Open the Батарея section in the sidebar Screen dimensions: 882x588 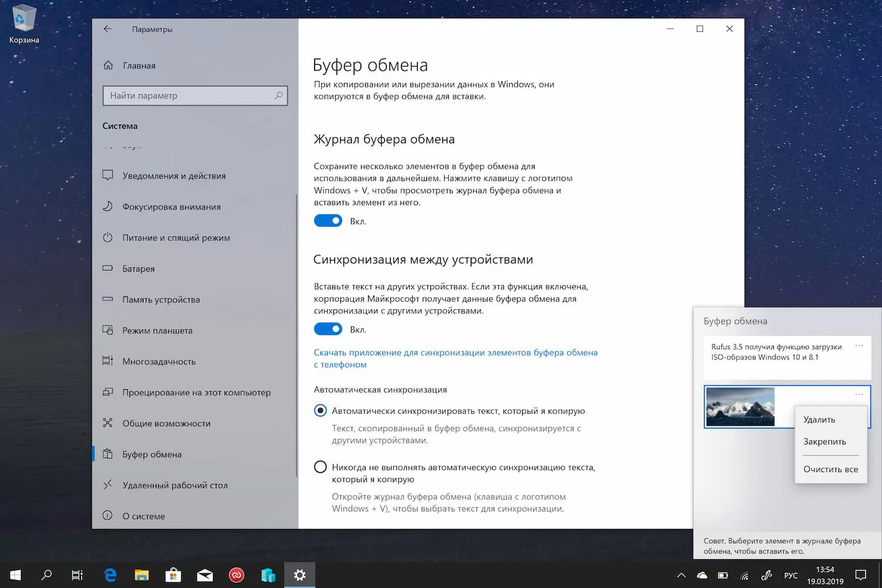(139, 269)
